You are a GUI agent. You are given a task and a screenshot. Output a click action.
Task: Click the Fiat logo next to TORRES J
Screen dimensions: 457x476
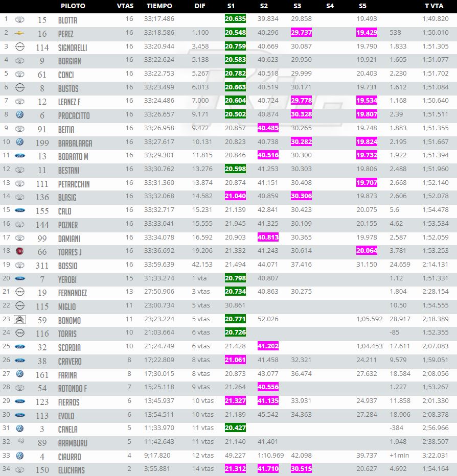point(20,251)
